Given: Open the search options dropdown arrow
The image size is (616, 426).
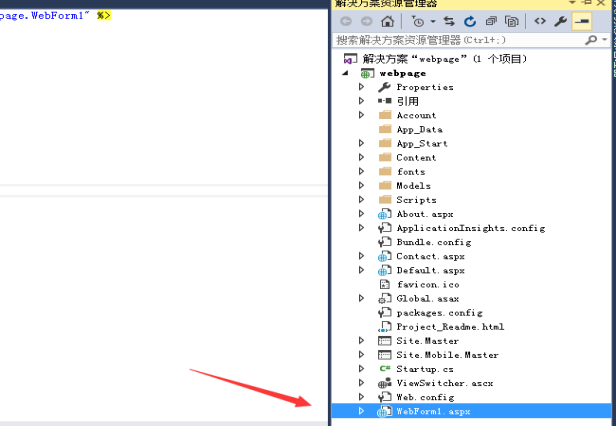Looking at the screenshot, I should (x=605, y=40).
